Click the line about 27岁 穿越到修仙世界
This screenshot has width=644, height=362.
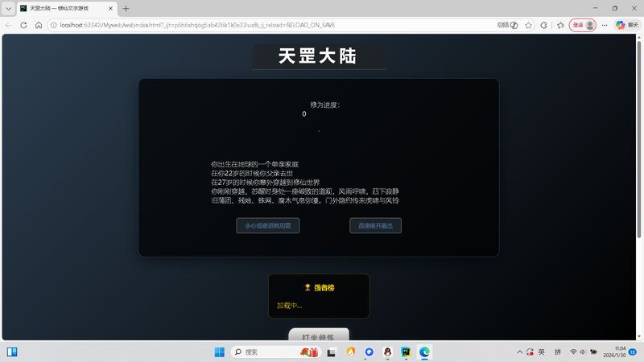tap(266, 183)
